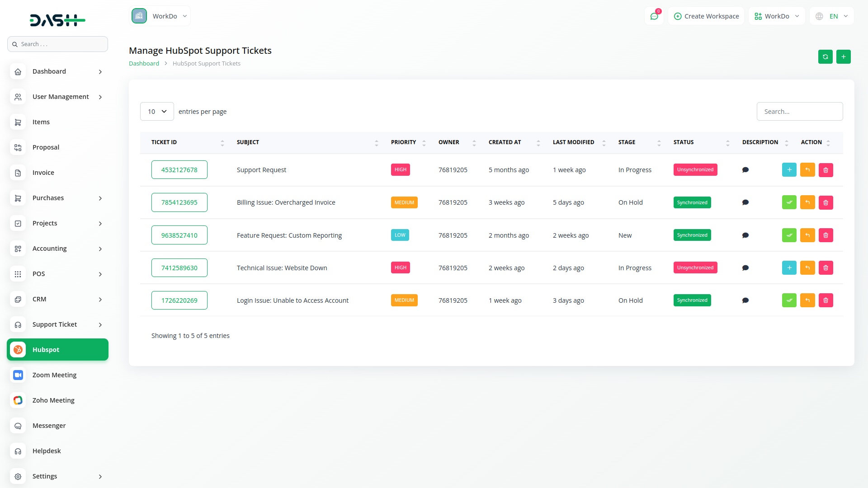Screen dimensions: 868x488
Task: Open the chat messages icon in header
Action: (654, 16)
